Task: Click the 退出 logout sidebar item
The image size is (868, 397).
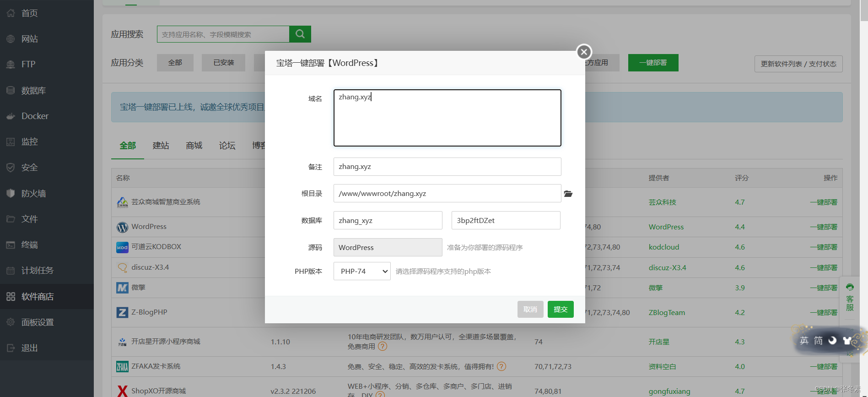Action: pos(47,348)
